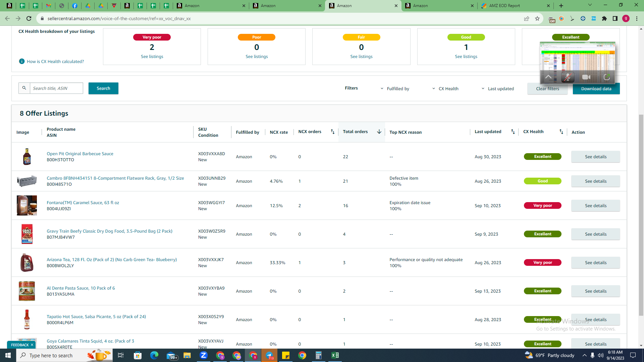The height and width of the screenshot is (362, 644).
Task: Open the Chrome three-dot menu
Action: pos(637,18)
